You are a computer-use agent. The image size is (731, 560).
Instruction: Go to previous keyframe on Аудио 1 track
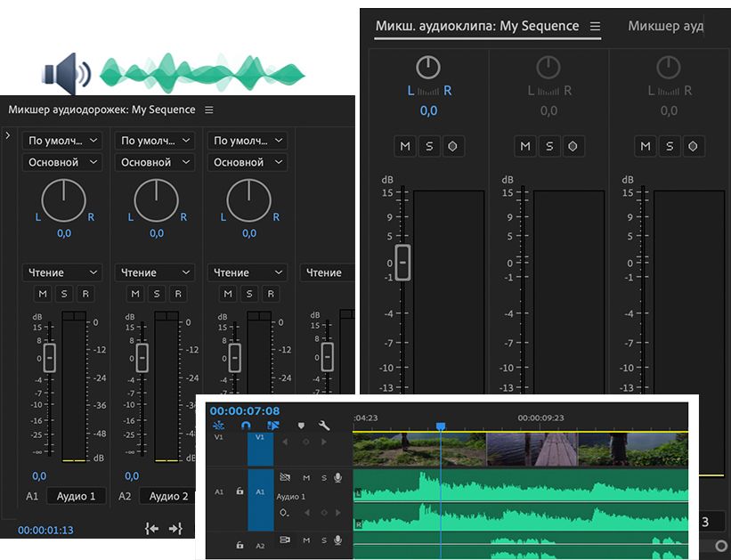[x=307, y=513]
